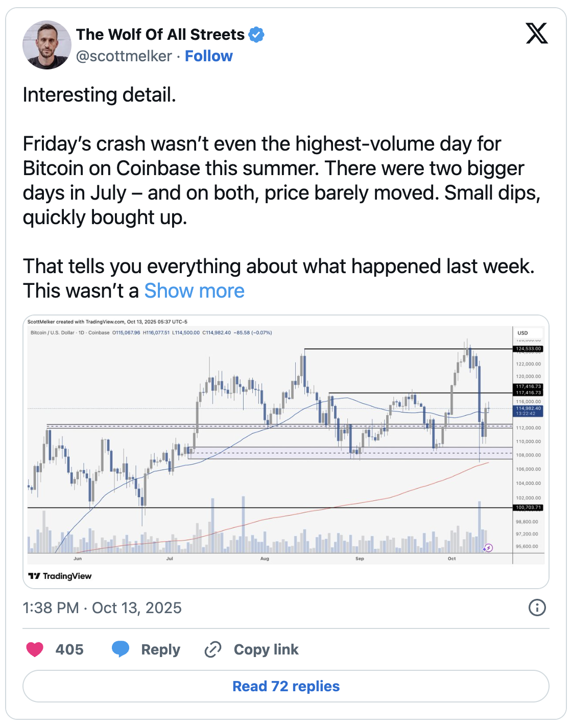Click the blue reply bubble icon
The image size is (571, 728).
pyautogui.click(x=121, y=649)
